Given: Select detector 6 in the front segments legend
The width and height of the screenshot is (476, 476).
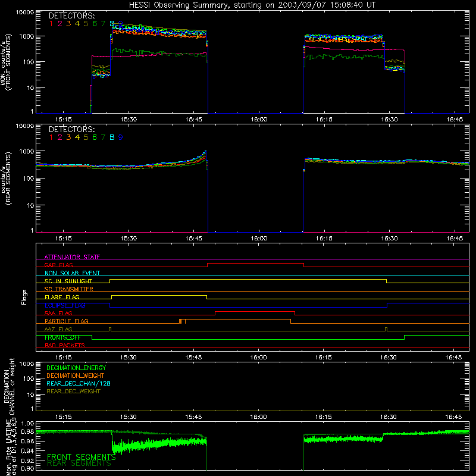Looking at the screenshot, I should [x=95, y=24].
